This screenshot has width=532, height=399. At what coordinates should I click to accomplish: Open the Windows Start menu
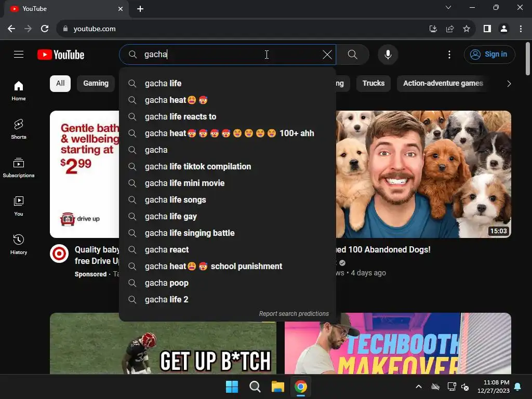(x=232, y=387)
